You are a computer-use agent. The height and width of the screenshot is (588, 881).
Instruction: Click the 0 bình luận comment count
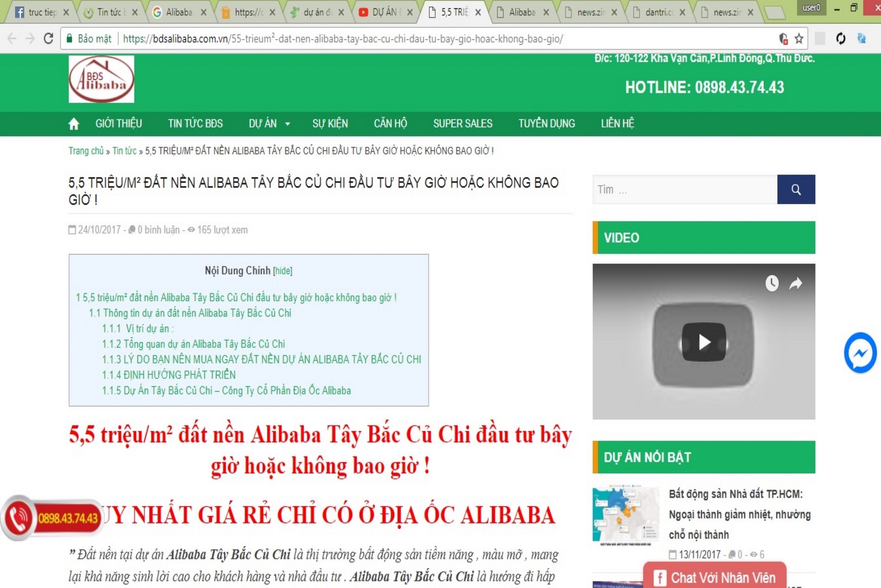tap(154, 230)
